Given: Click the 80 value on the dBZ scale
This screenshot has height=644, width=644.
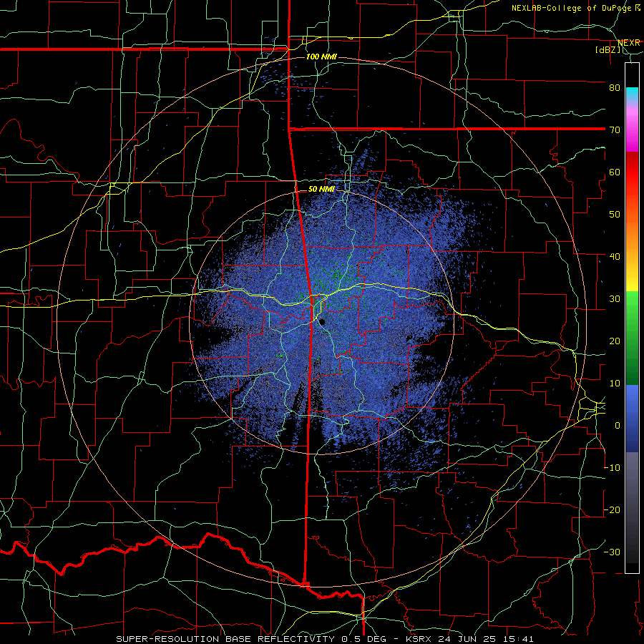Looking at the screenshot, I should 615,87.
